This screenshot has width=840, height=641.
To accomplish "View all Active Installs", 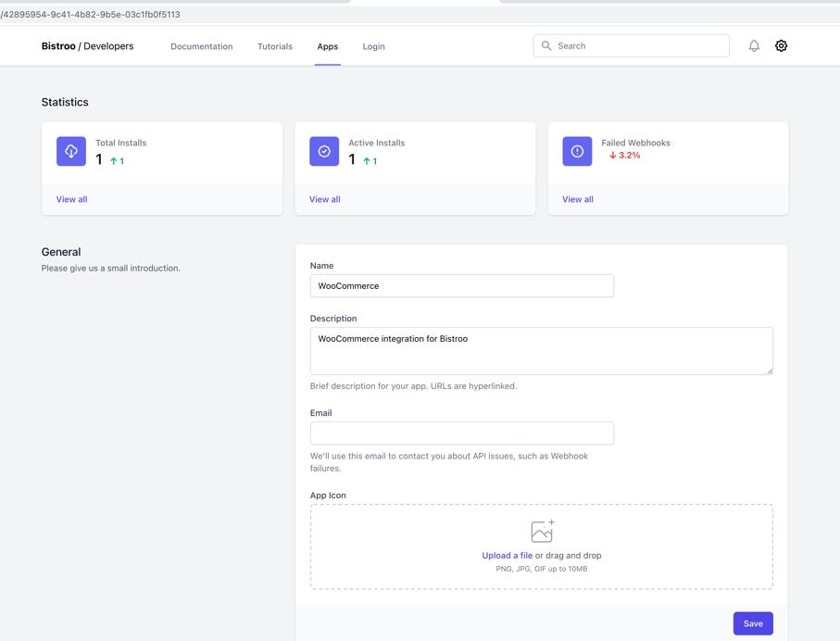I will tap(325, 199).
